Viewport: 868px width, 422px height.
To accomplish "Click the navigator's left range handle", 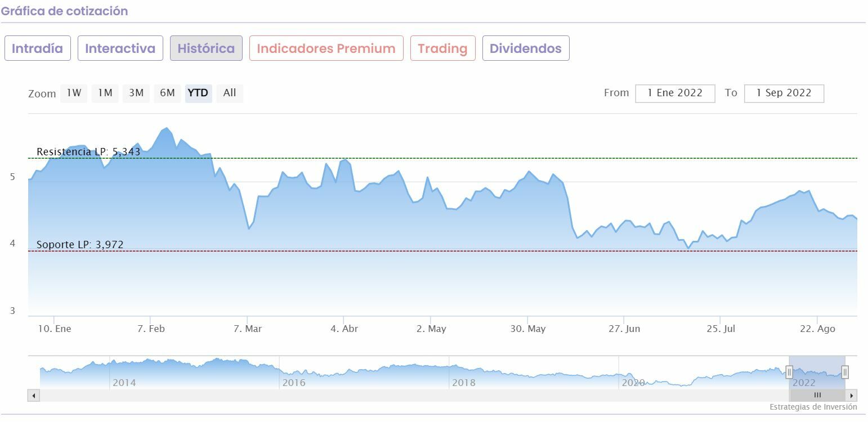I will (789, 371).
